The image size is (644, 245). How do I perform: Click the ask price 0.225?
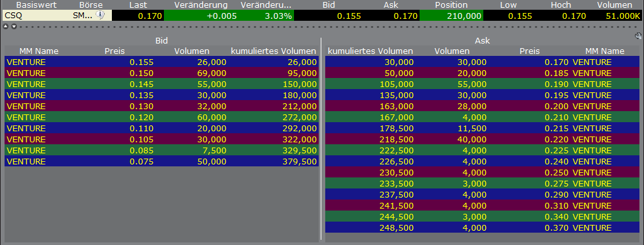pyautogui.click(x=557, y=150)
